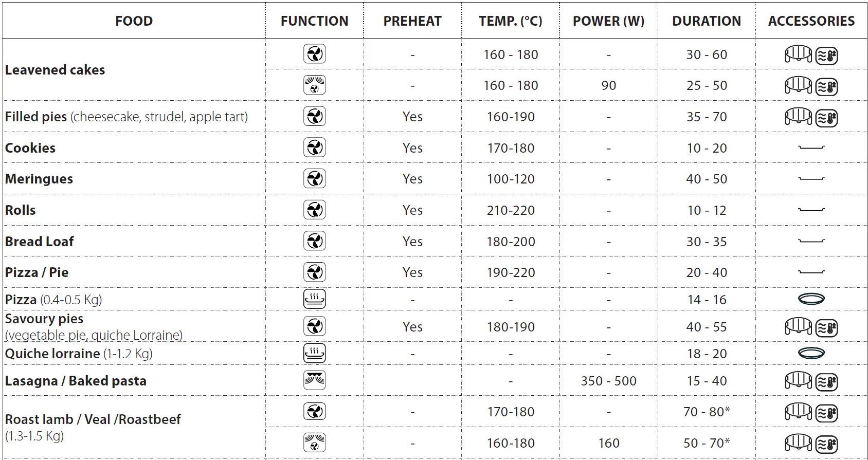Click the function icon in the Meringues row

(x=314, y=179)
